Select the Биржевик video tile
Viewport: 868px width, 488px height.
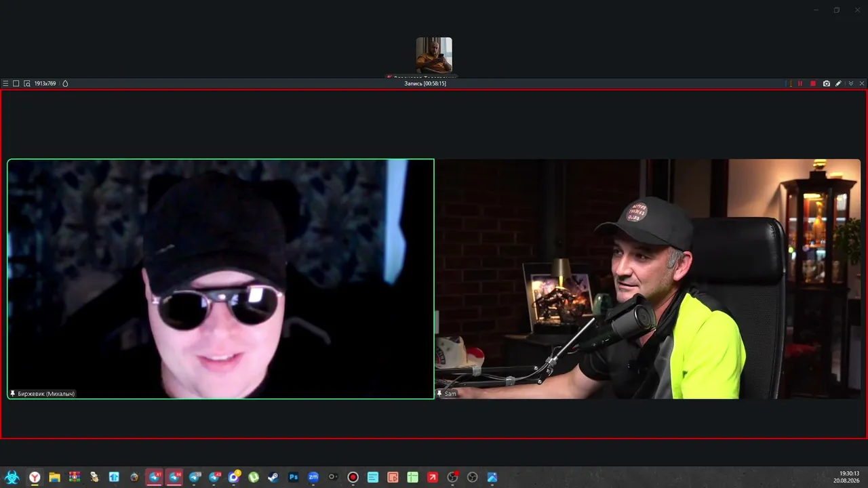point(220,279)
